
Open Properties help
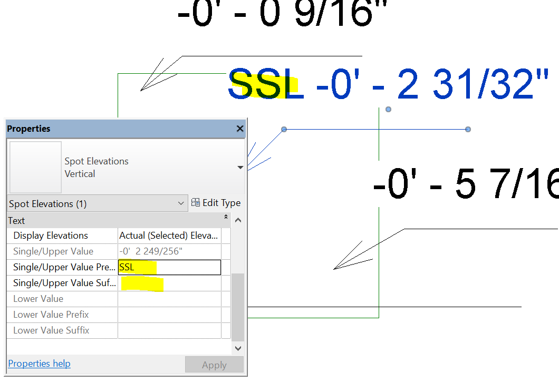[38, 364]
